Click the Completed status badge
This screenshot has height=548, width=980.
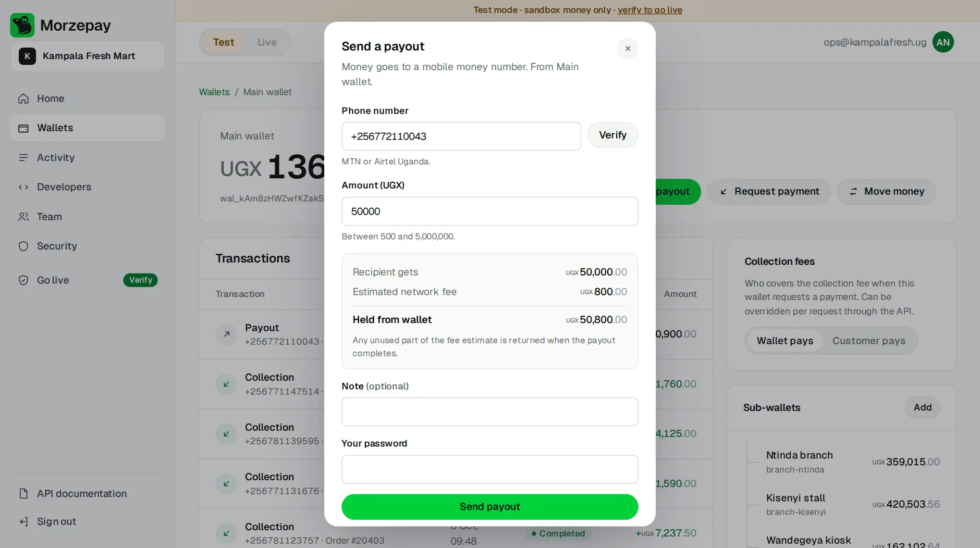[558, 534]
